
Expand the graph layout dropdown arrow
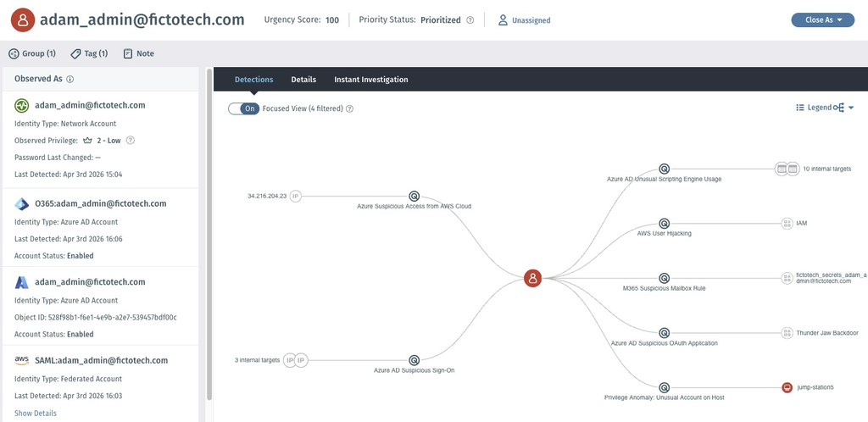pos(851,108)
